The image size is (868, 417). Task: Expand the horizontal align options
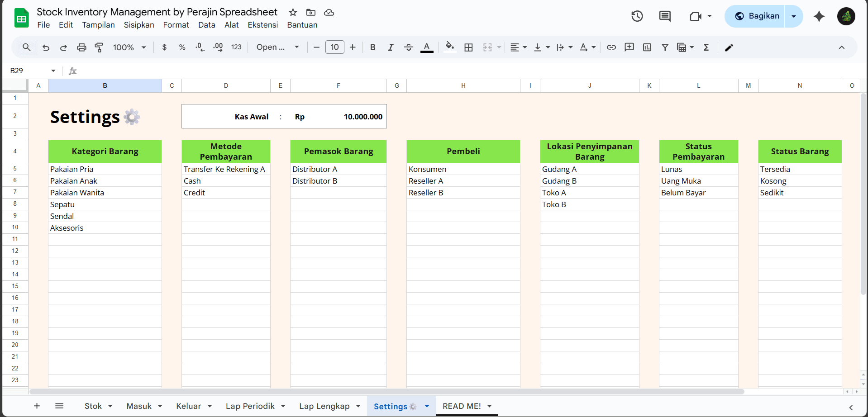524,47
